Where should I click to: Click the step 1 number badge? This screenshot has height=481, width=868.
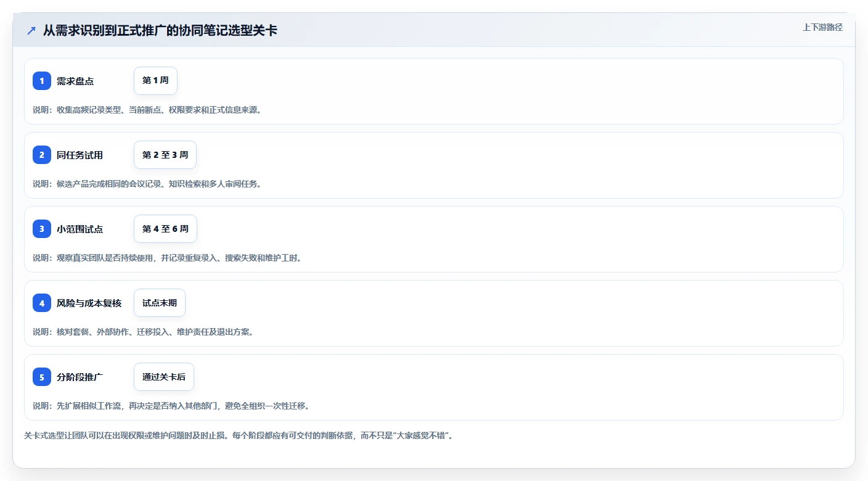point(42,81)
